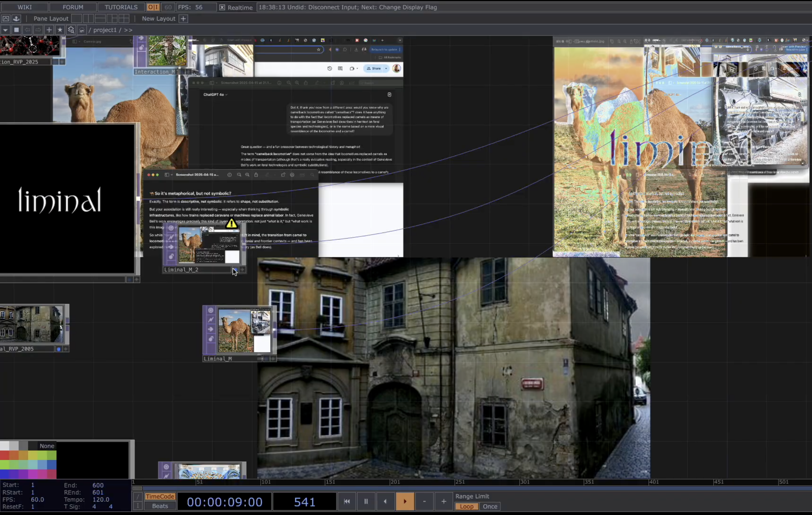812x515 pixels.
Task: Step back one frame with reverse arrow
Action: 385,501
